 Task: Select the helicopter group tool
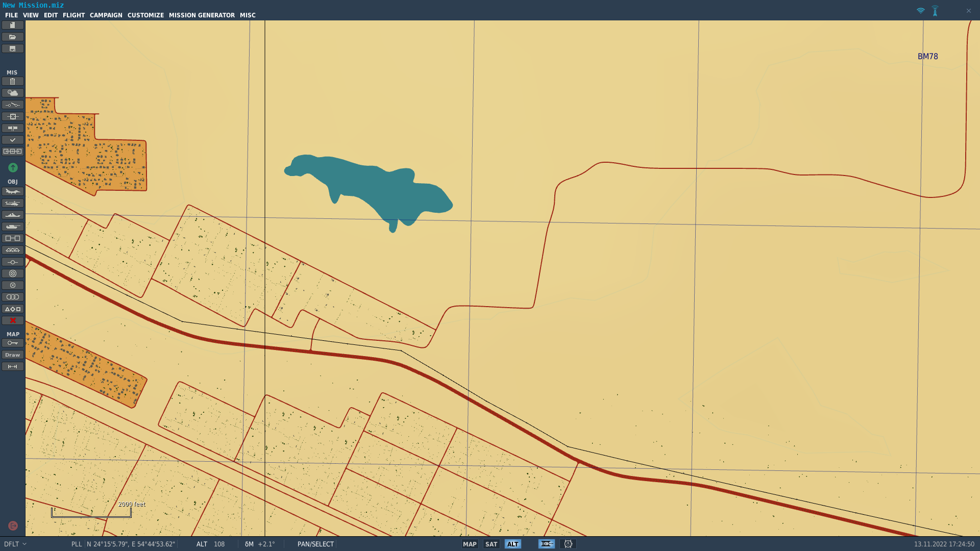(12, 203)
